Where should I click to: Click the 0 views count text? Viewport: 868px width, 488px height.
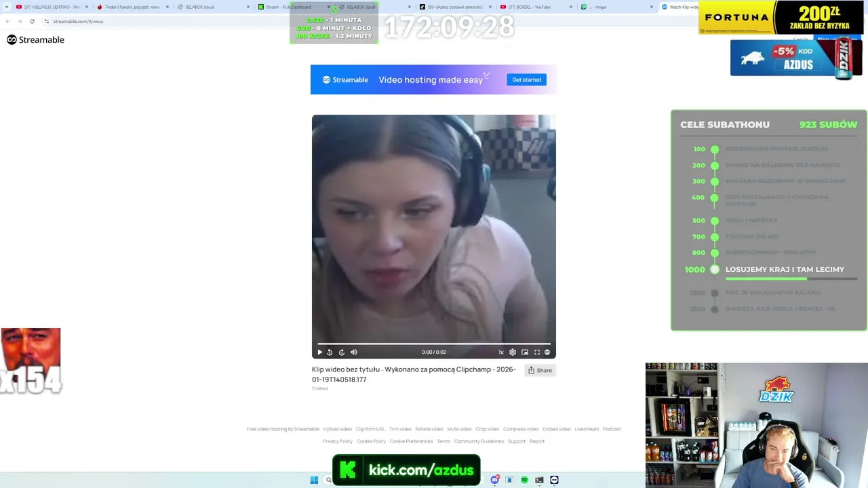(320, 388)
